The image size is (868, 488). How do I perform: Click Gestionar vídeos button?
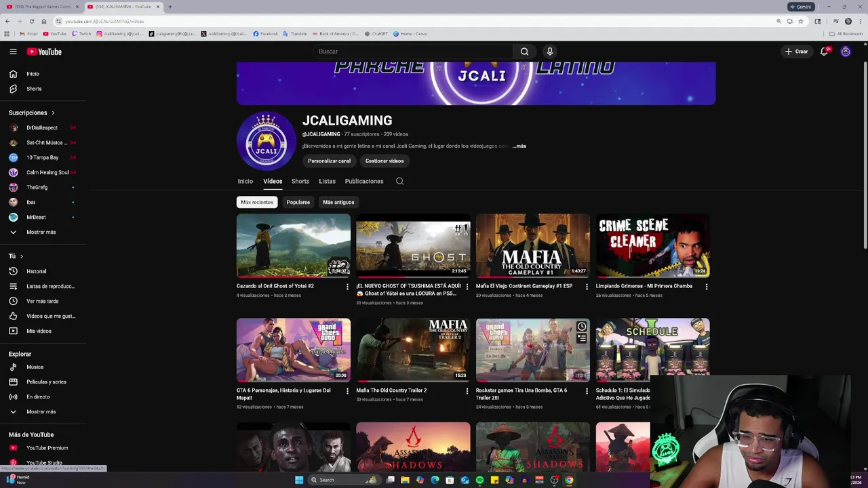tap(384, 161)
